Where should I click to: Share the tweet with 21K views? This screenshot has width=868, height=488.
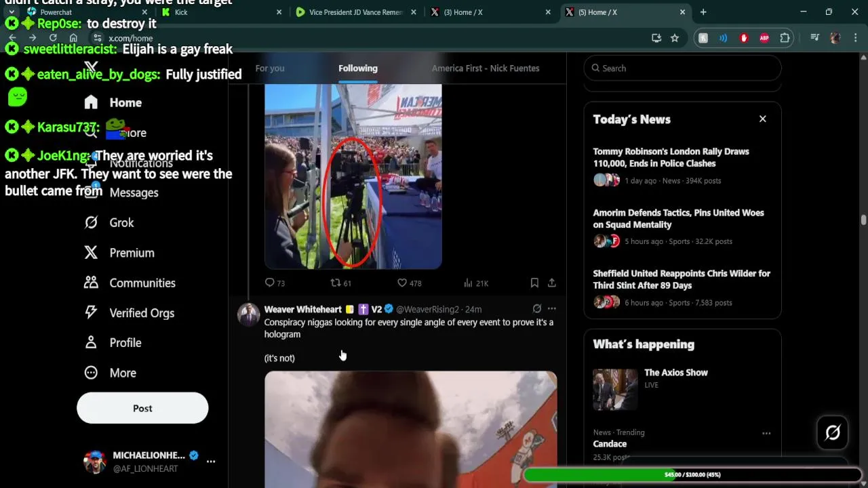552,283
